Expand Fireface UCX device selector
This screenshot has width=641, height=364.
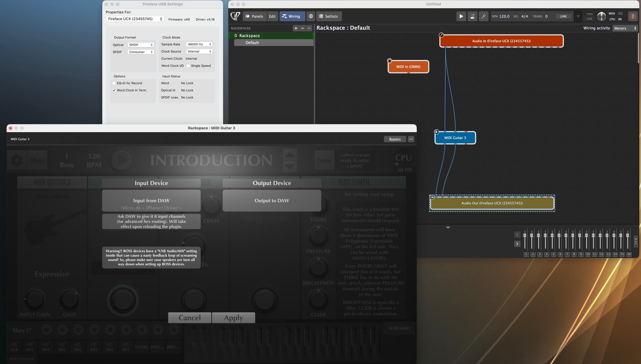(x=135, y=19)
